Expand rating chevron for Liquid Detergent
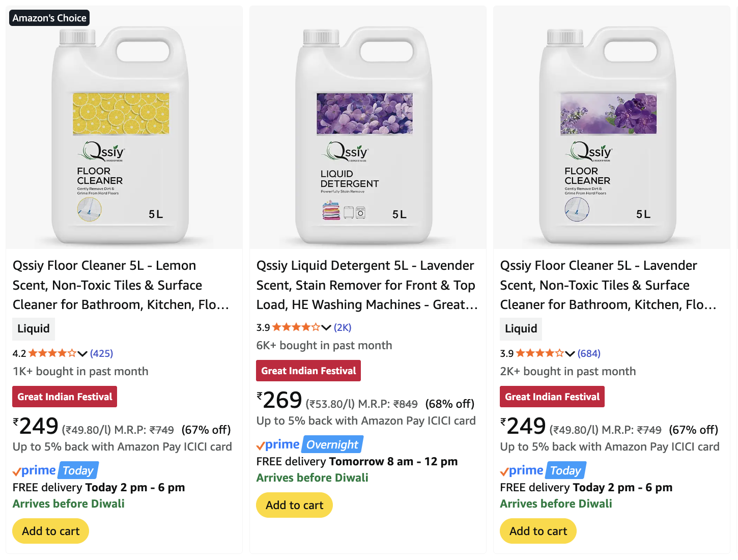Screen dimensions: 738x560 pyautogui.click(x=326, y=327)
